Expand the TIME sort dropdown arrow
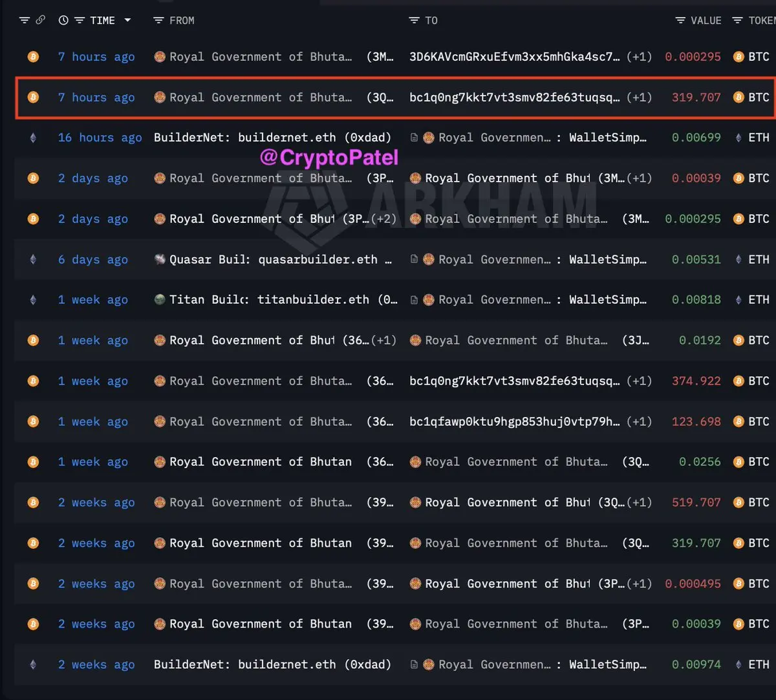776x700 pixels. click(x=127, y=21)
